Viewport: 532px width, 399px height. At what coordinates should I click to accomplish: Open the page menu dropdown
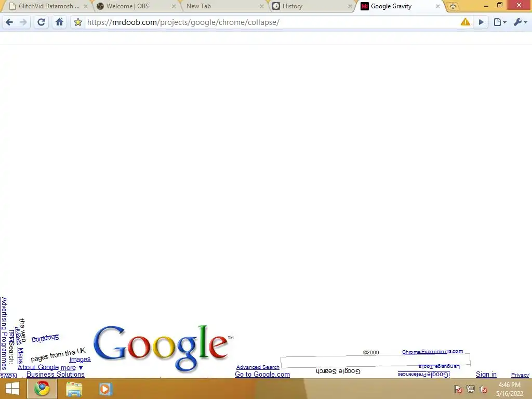point(500,22)
